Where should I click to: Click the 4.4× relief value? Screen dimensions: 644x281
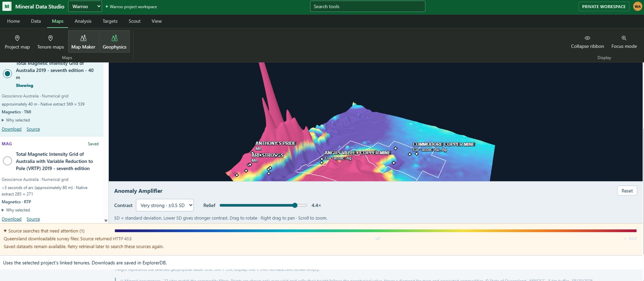[316, 206]
